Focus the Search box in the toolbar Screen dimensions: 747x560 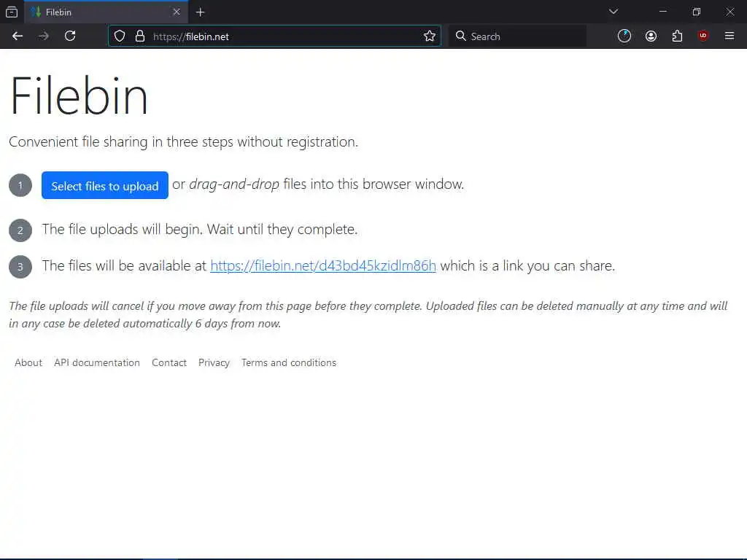pyautogui.click(x=517, y=36)
